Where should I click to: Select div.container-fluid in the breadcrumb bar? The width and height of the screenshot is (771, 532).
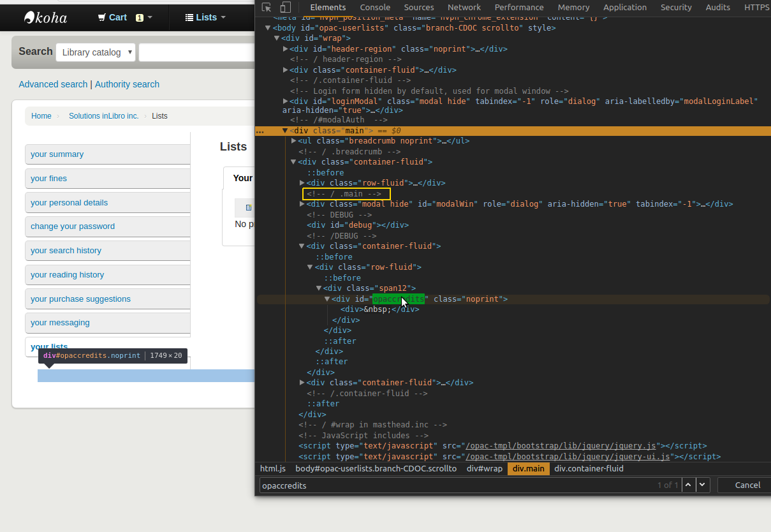coord(589,469)
